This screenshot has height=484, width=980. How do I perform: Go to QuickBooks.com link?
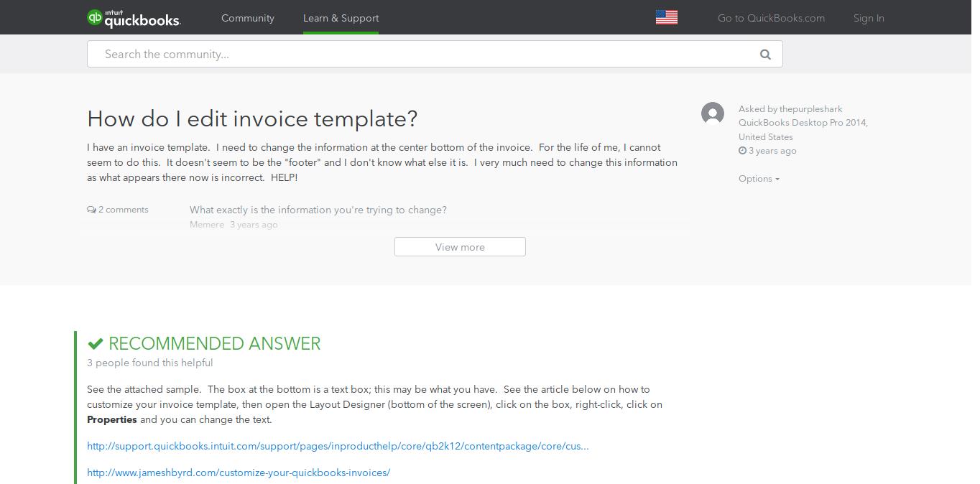point(771,18)
